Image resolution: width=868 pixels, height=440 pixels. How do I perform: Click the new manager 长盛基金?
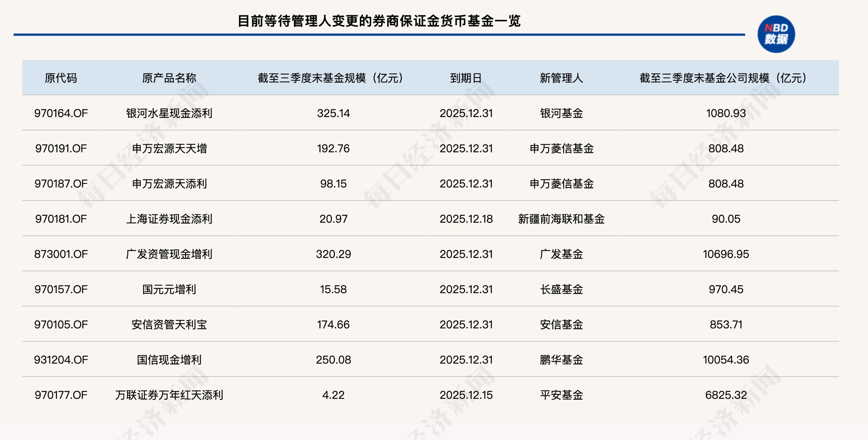click(562, 290)
